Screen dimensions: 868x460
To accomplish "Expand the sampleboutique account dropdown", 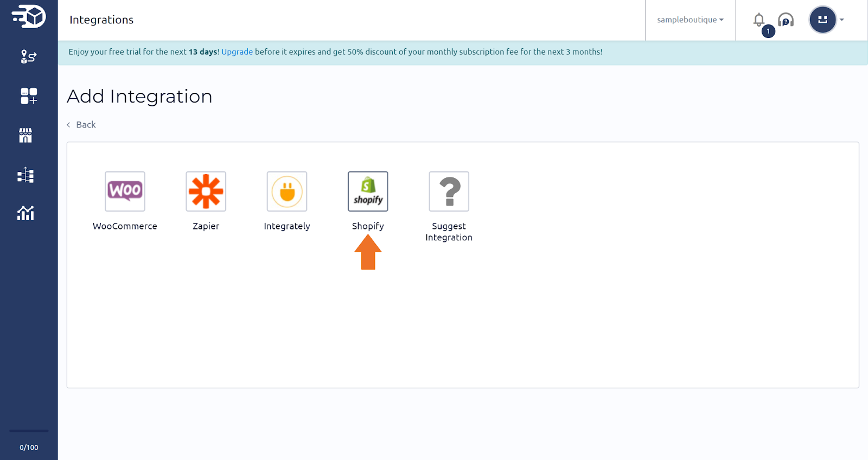I will pyautogui.click(x=690, y=20).
